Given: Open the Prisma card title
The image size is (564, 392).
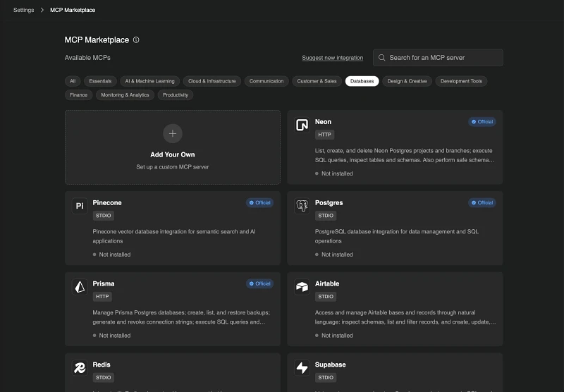Looking at the screenshot, I should click(x=104, y=283).
